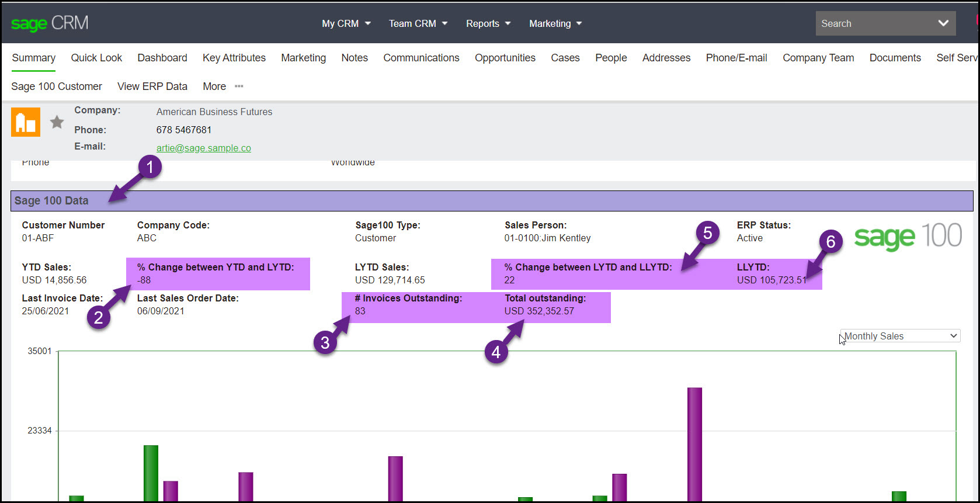Open the Marketing tab in company tabs
This screenshot has width=980, height=503.
click(304, 58)
